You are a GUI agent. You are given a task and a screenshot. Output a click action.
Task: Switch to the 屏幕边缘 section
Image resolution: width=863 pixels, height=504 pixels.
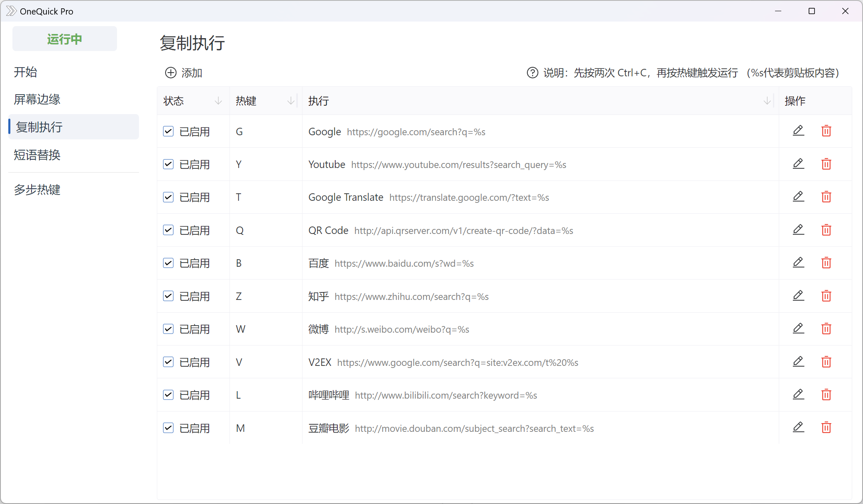coord(37,99)
